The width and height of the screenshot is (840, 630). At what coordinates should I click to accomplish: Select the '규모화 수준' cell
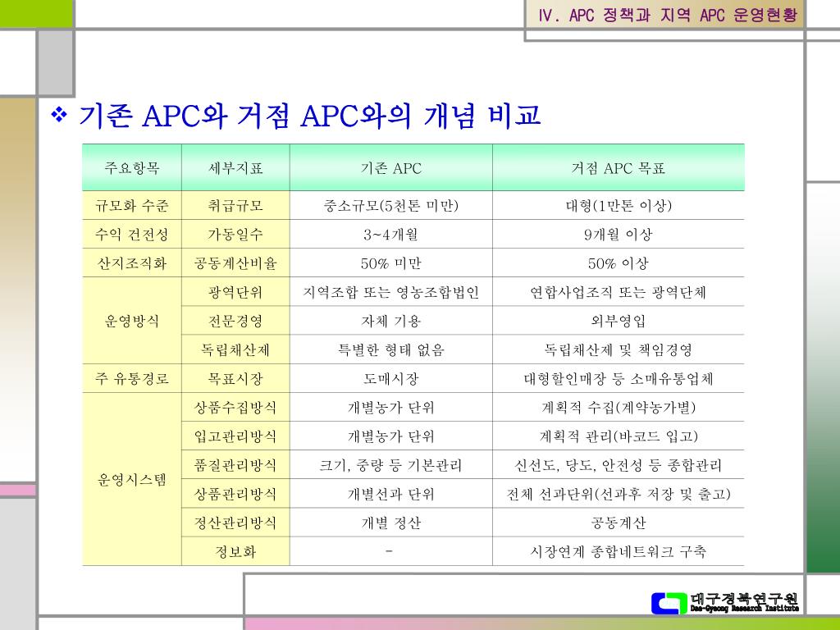click(x=132, y=205)
